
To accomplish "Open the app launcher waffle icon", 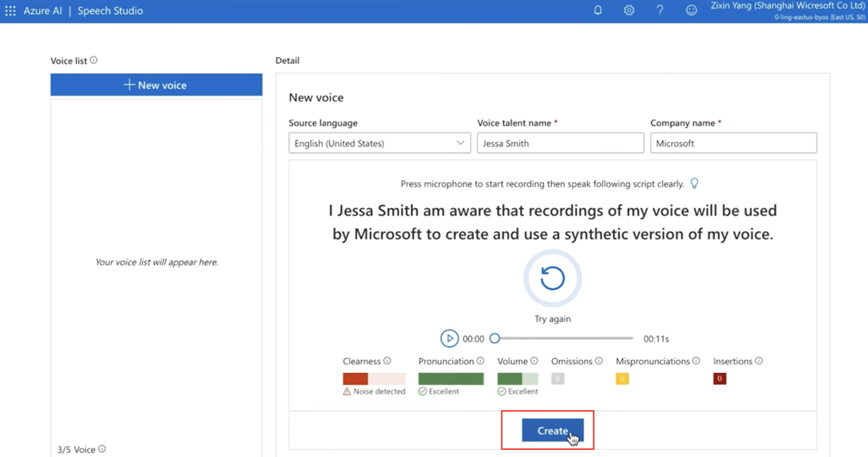I will pyautogui.click(x=10, y=11).
